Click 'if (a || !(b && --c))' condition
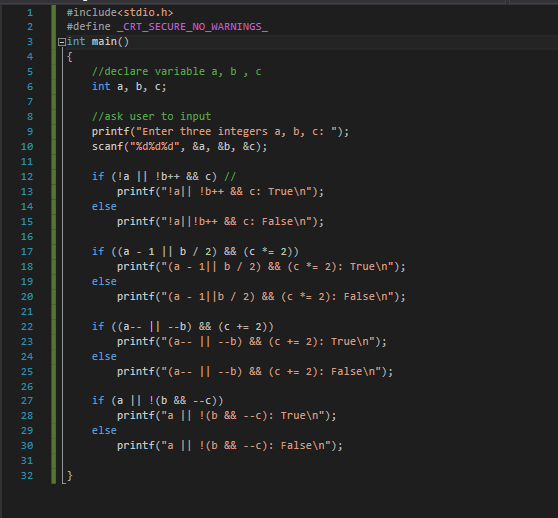Screen dimensions: 558x518 tap(158, 401)
